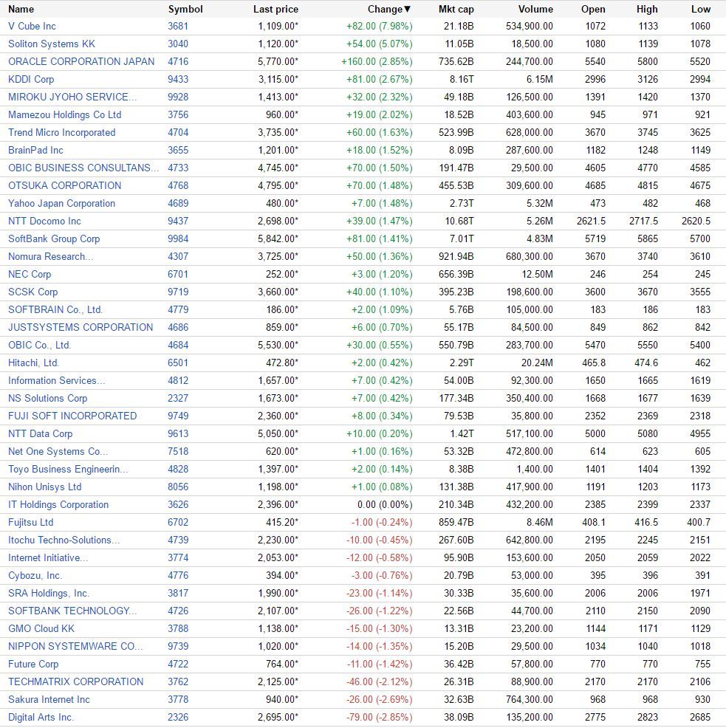
Task: Open Itochu Techno-Solutions link
Action: pyautogui.click(x=64, y=540)
